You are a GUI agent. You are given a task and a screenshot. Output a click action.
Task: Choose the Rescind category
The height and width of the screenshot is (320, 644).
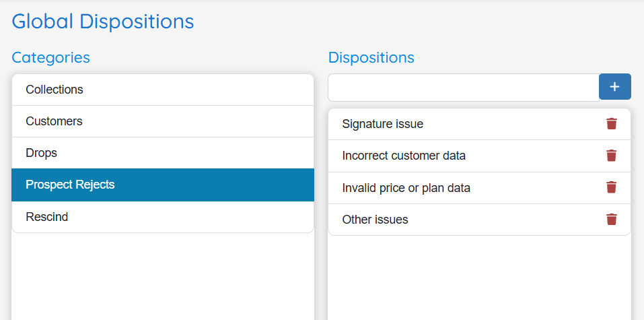(x=163, y=217)
